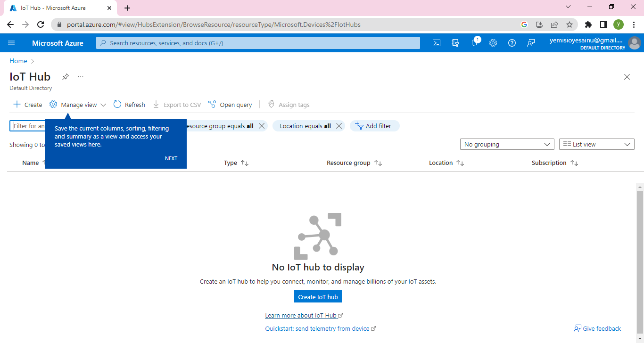The image size is (644, 343).
Task: Remove the Resource group filter
Action: click(x=262, y=126)
